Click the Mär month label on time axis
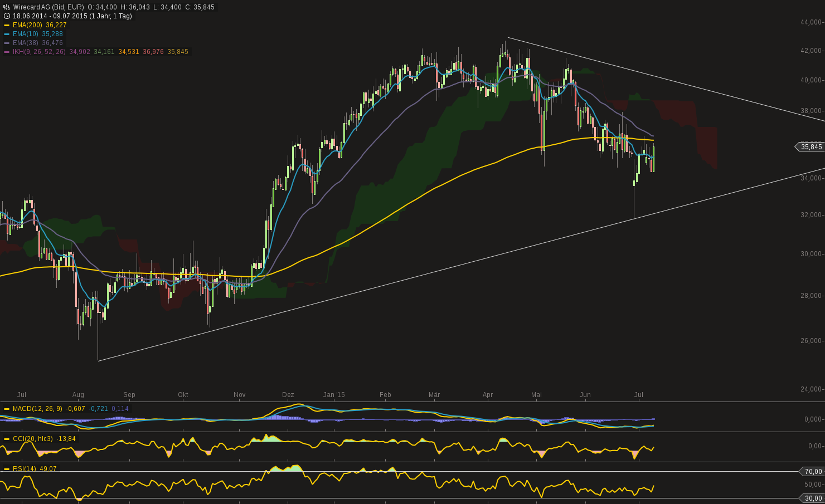 point(434,395)
